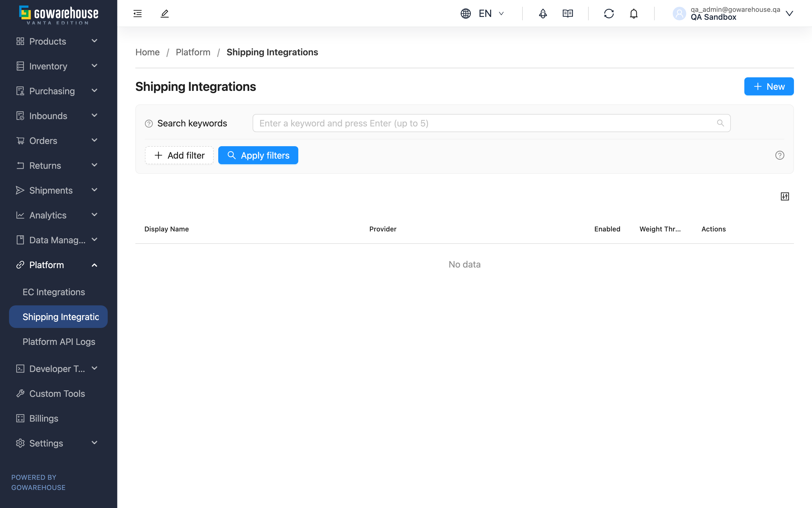
Task: Collapse the sidebar menu toggle icon
Action: 138,14
